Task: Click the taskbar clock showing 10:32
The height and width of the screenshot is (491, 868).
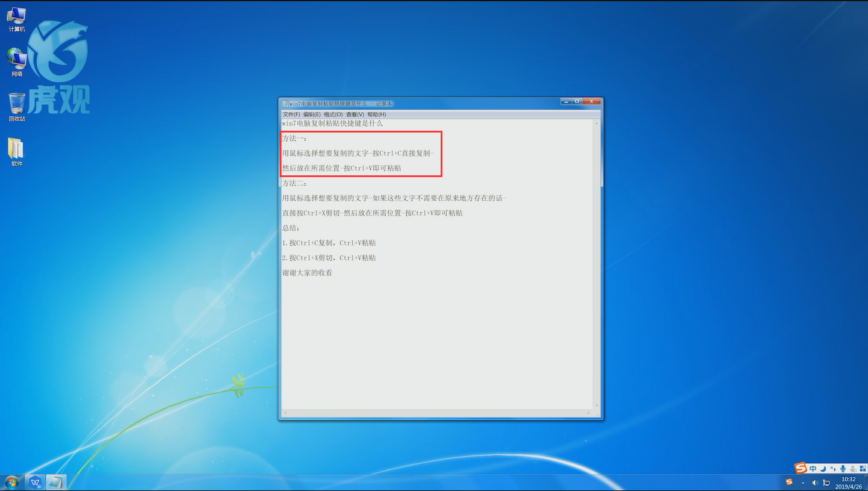Action: [848, 483]
